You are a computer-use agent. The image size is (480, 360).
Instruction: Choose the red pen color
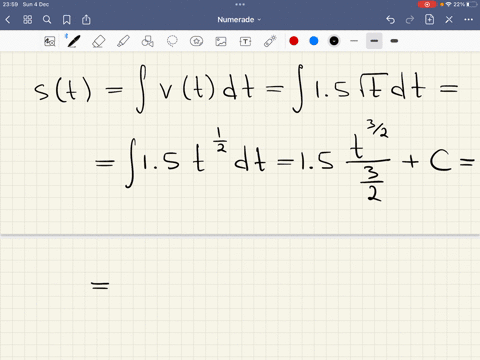tap(294, 41)
